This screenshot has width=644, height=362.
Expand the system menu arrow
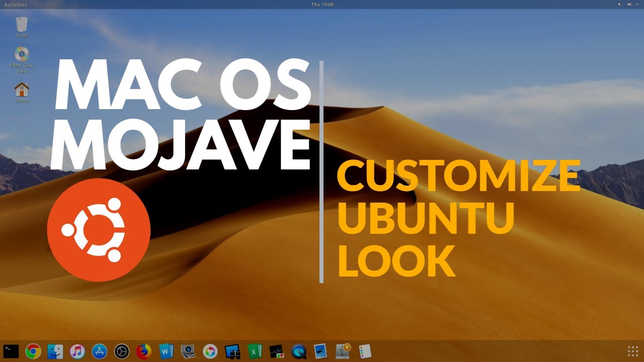(x=637, y=4)
